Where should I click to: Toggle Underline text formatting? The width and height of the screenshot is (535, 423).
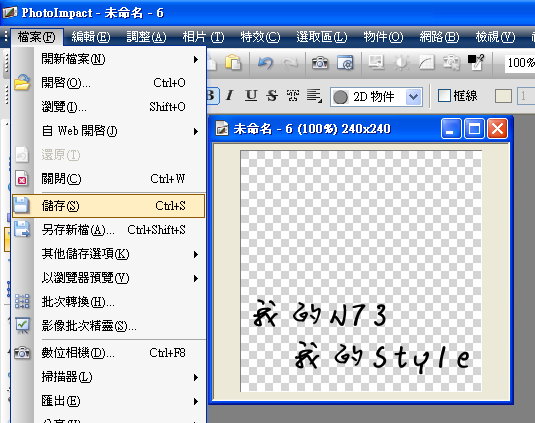click(251, 96)
